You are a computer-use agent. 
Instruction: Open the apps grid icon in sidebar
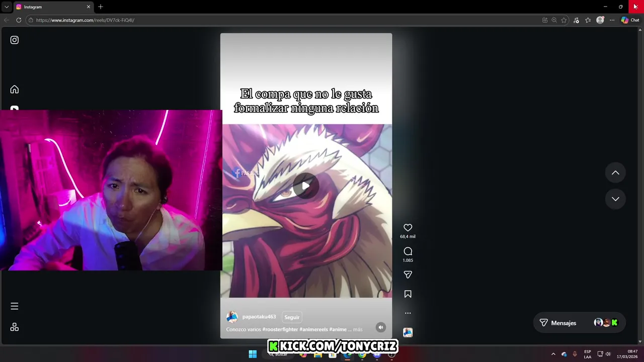pyautogui.click(x=15, y=327)
